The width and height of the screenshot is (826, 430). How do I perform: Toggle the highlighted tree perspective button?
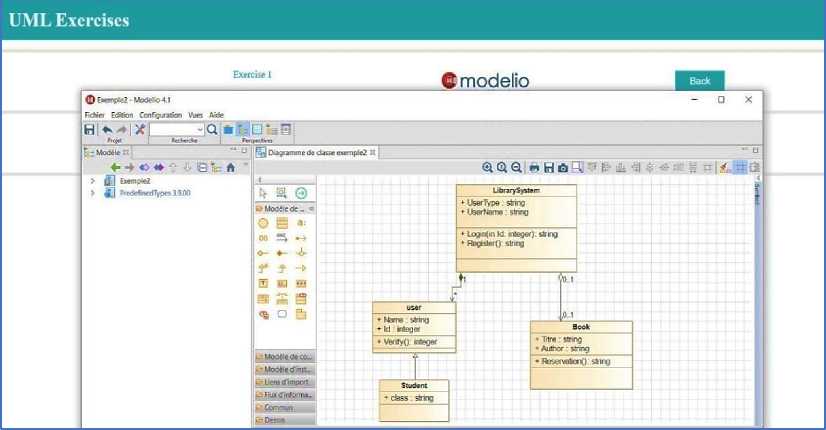point(242,130)
